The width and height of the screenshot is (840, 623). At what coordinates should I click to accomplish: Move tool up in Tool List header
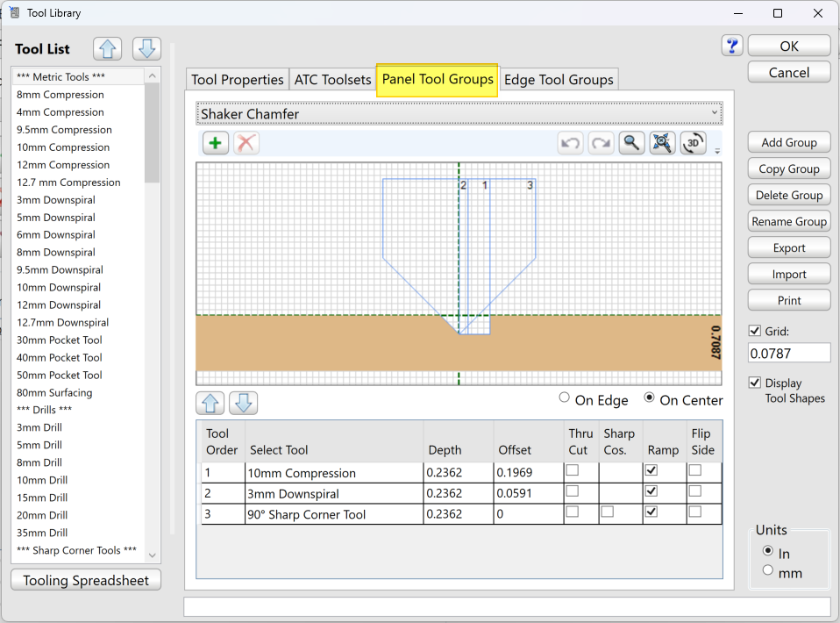108,49
